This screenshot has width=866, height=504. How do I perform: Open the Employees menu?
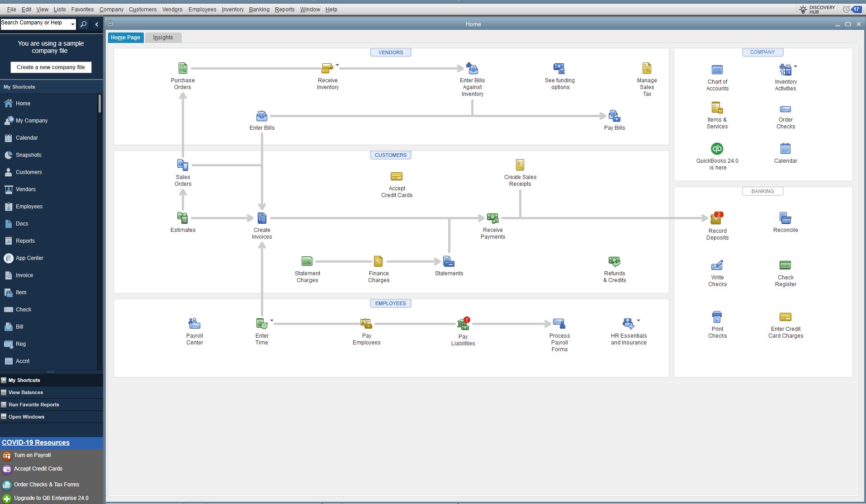pos(202,9)
